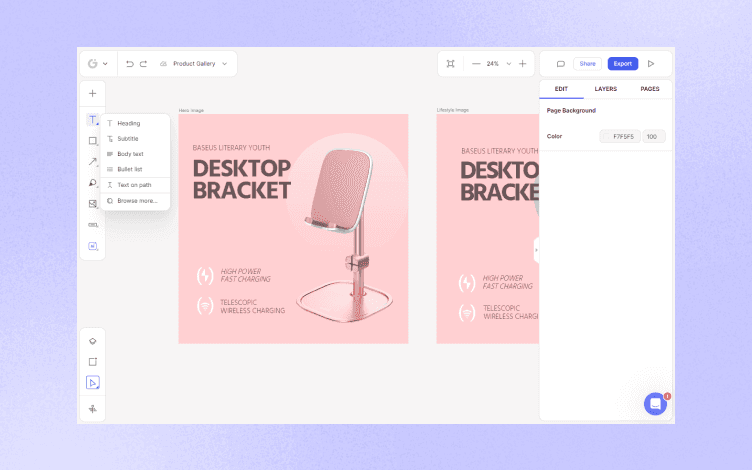This screenshot has height=470, width=752.
Task: Choose Text on path option
Action: (x=135, y=185)
